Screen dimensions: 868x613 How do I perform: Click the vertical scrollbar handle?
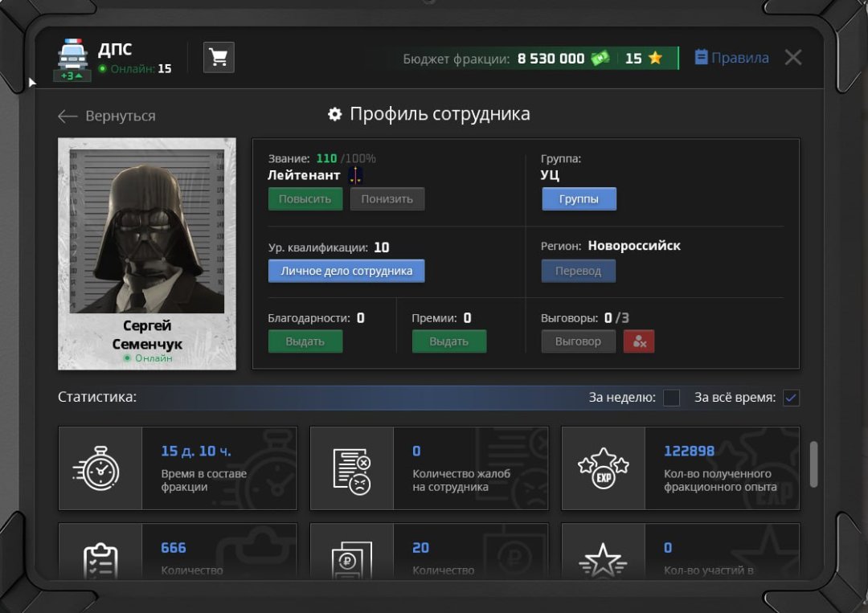[813, 464]
